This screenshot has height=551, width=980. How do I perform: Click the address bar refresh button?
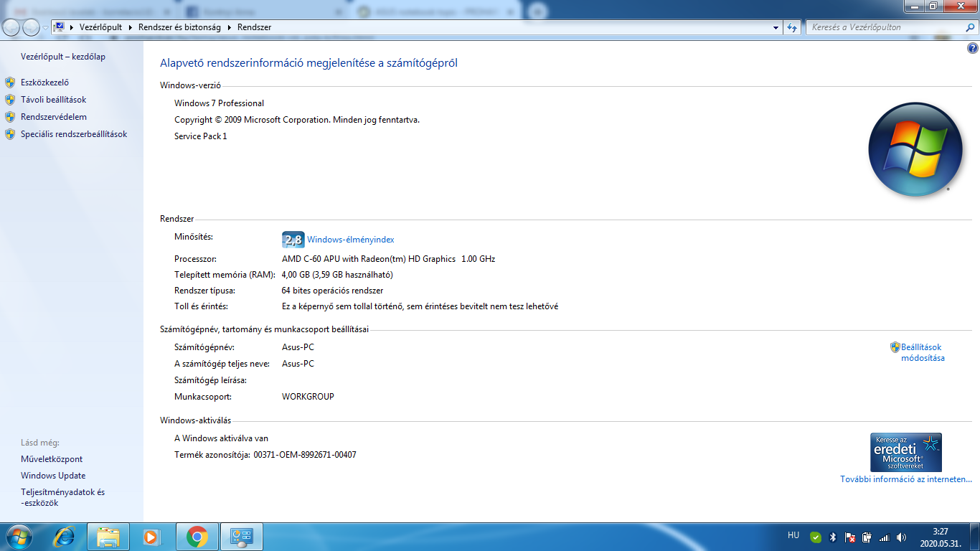click(792, 27)
